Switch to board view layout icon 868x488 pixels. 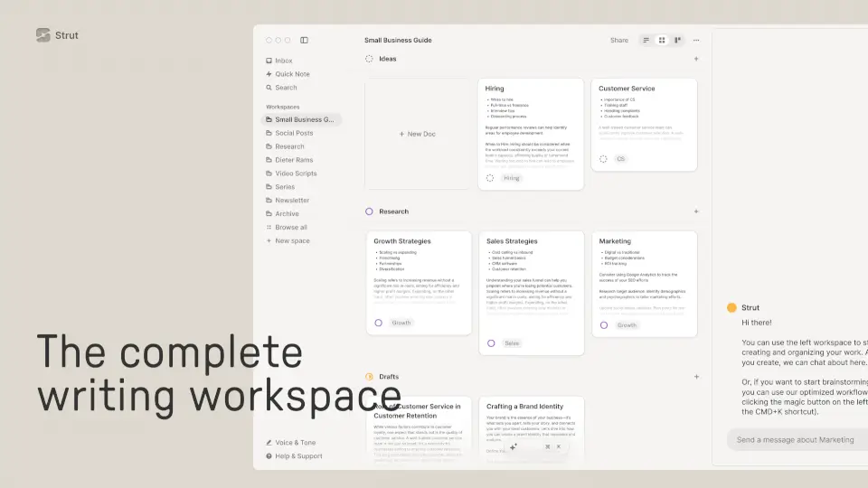coord(677,40)
